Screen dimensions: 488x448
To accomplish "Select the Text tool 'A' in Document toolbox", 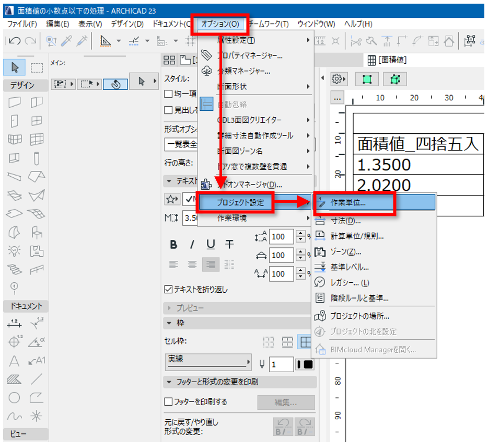I will tap(14, 361).
